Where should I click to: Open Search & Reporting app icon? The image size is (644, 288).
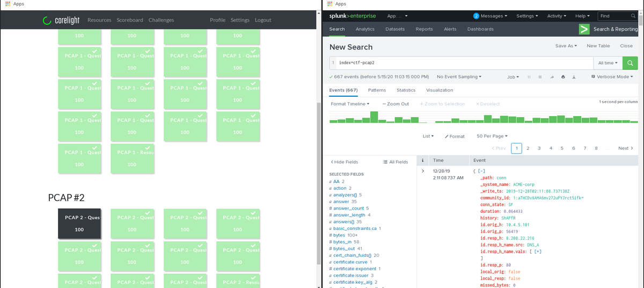(x=584, y=29)
